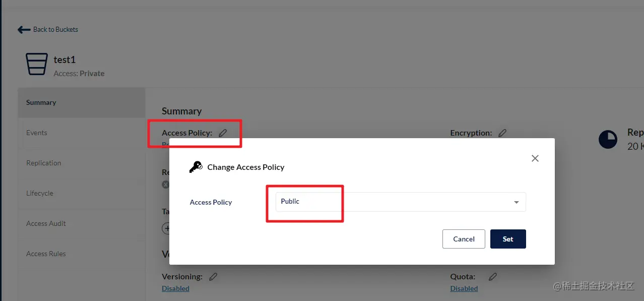Close the Change Access Policy dialog
This screenshot has width=644, height=301.
pyautogui.click(x=535, y=158)
